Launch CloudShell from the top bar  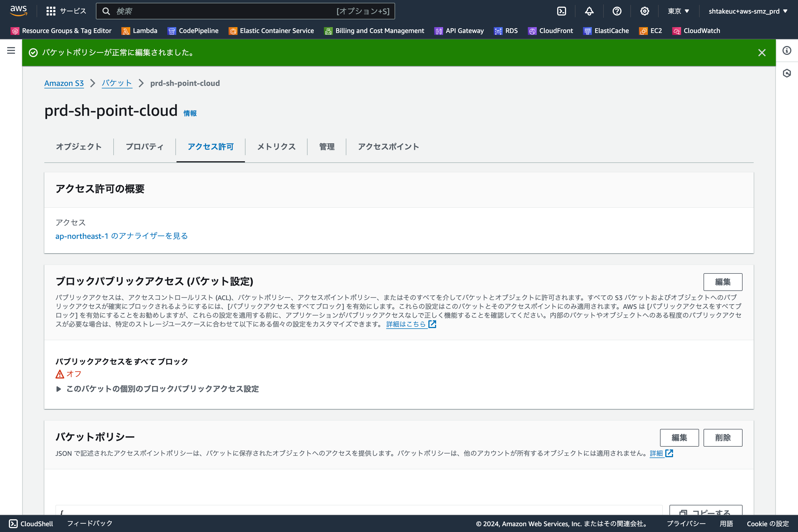click(562, 11)
